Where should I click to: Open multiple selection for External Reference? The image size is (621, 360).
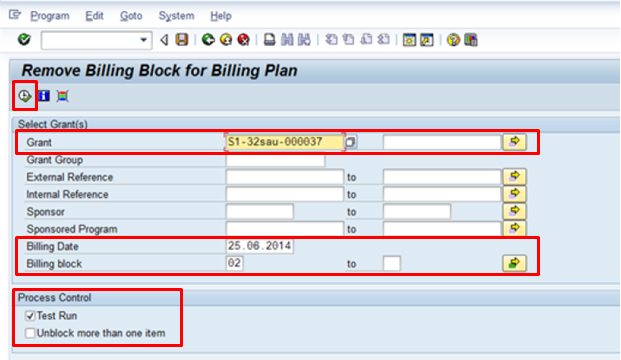(x=514, y=177)
